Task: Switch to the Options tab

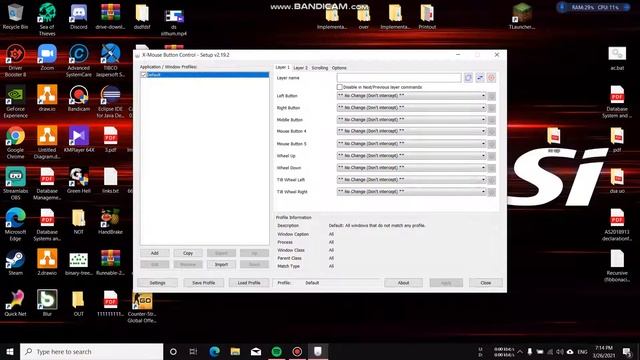Action: (339, 68)
